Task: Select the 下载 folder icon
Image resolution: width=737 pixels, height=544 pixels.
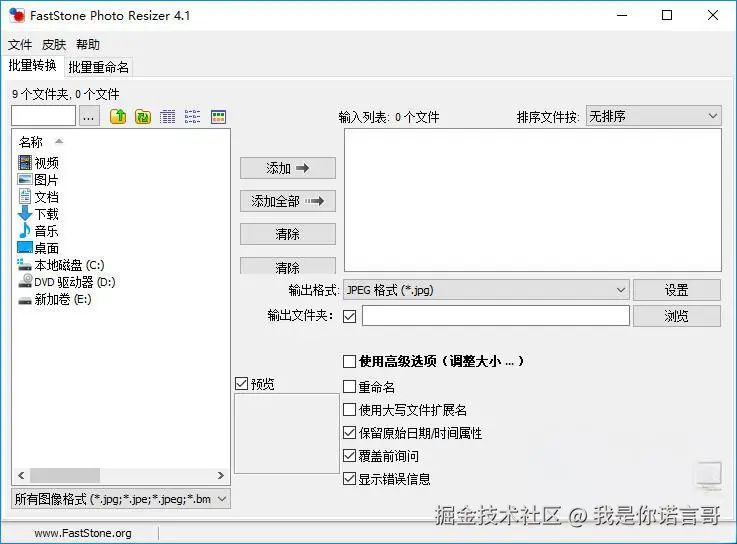Action: pos(25,213)
